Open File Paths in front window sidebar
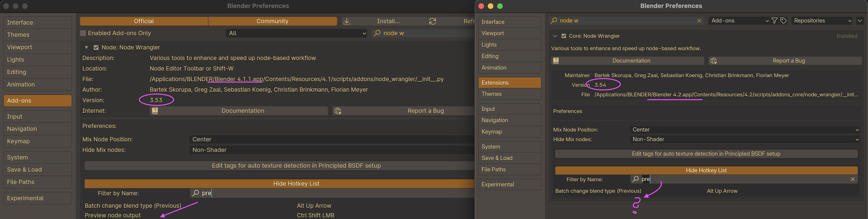 point(510,170)
